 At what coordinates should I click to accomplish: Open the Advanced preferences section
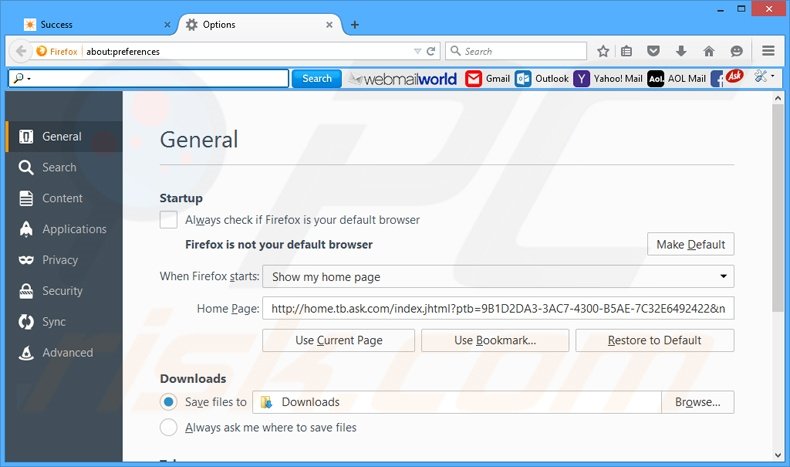click(64, 353)
